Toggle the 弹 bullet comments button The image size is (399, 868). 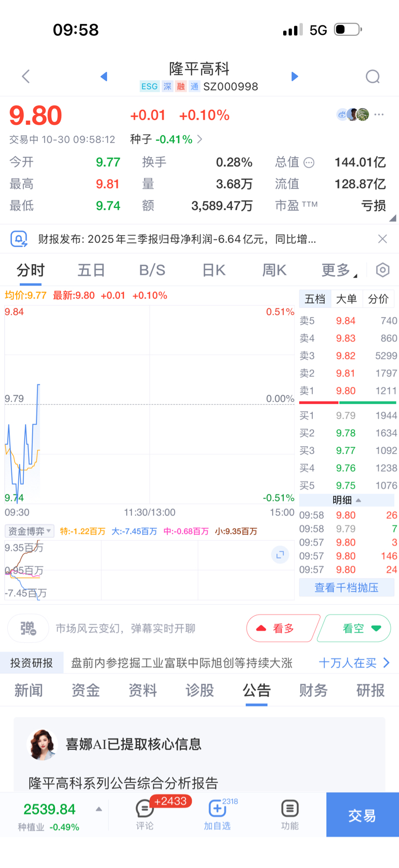pos(28,628)
